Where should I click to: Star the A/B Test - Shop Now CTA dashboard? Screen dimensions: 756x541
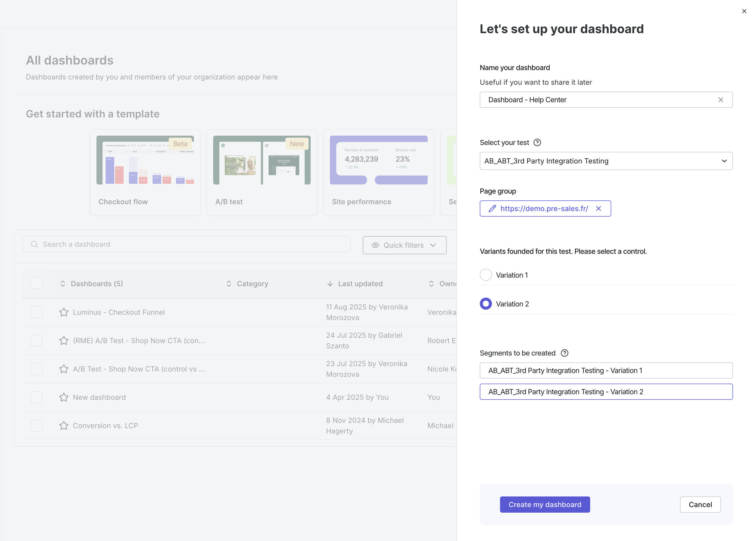[64, 369]
